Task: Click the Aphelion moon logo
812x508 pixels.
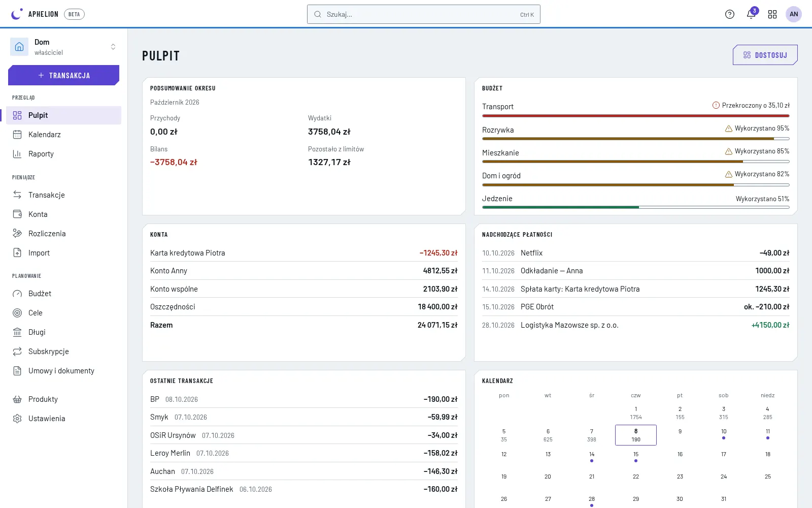Action: click(16, 14)
